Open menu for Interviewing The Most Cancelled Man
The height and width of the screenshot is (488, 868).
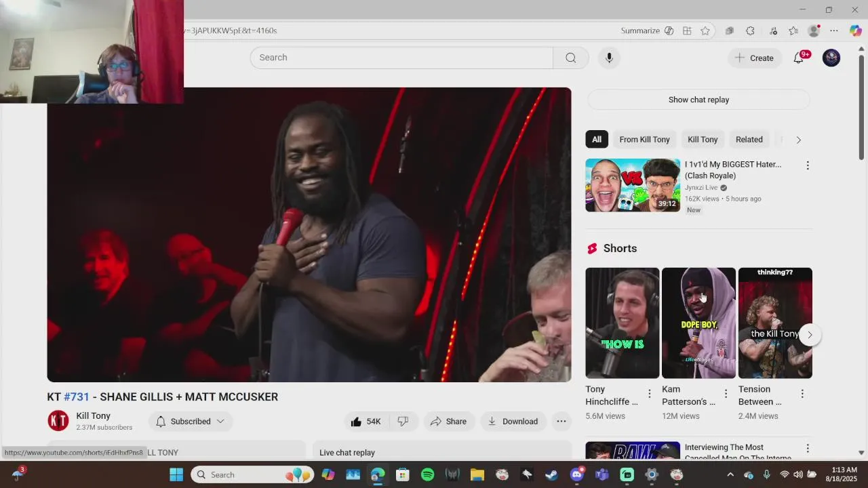tap(807, 449)
